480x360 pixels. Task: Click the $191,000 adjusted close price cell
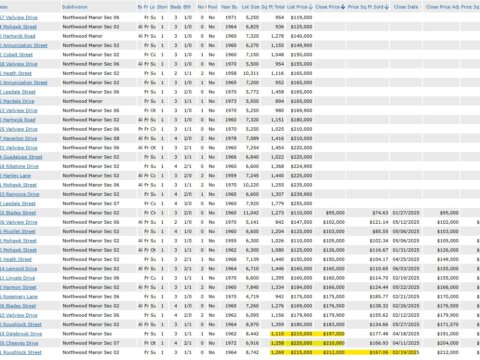point(448,334)
